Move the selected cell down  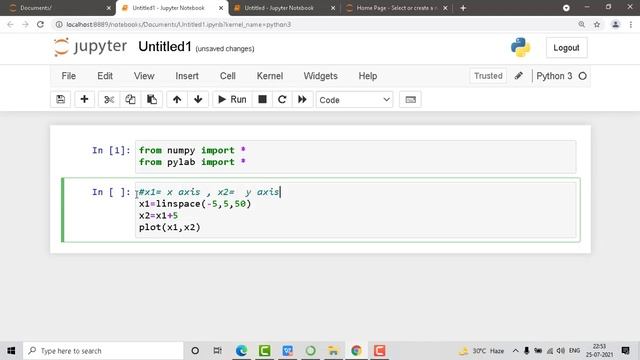tap(198, 100)
